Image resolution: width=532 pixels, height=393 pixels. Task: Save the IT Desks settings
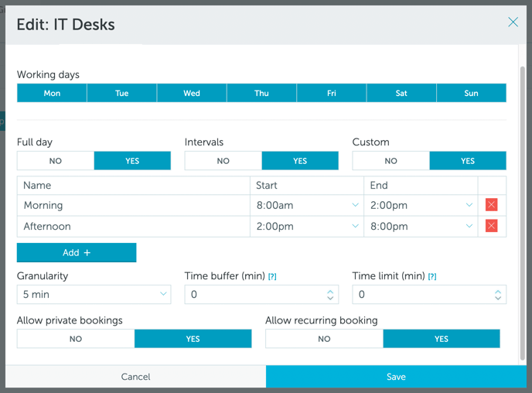[x=396, y=377]
